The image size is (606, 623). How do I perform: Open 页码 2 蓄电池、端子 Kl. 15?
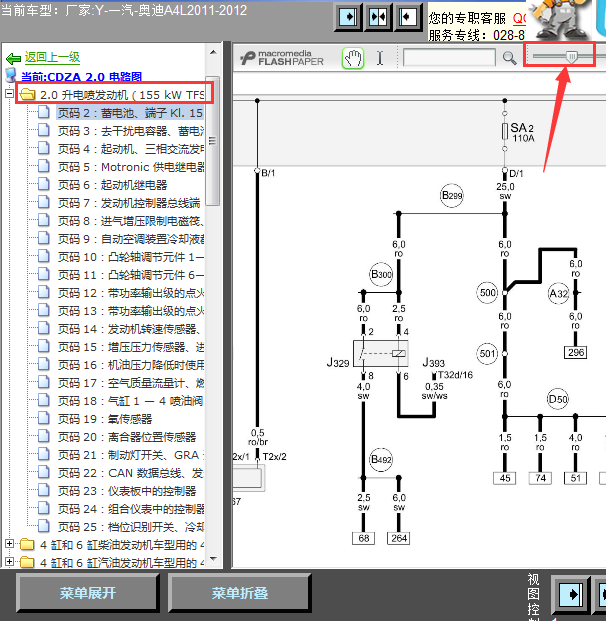click(x=130, y=113)
